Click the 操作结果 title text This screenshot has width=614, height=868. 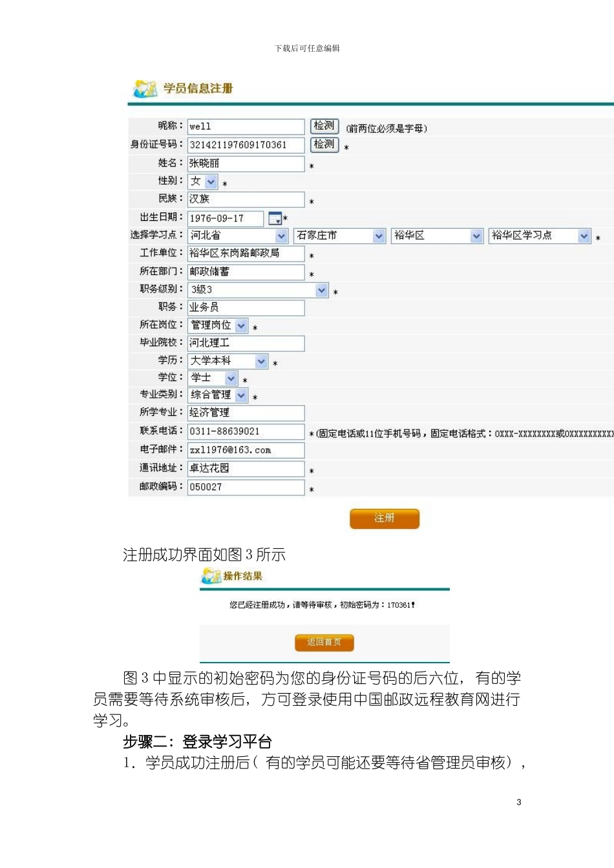pos(243,576)
